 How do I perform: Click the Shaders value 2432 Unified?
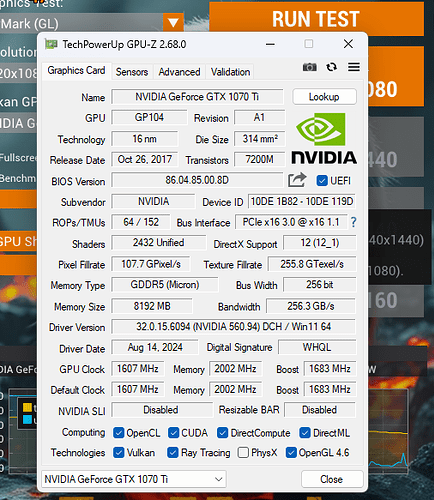pyautogui.click(x=159, y=243)
